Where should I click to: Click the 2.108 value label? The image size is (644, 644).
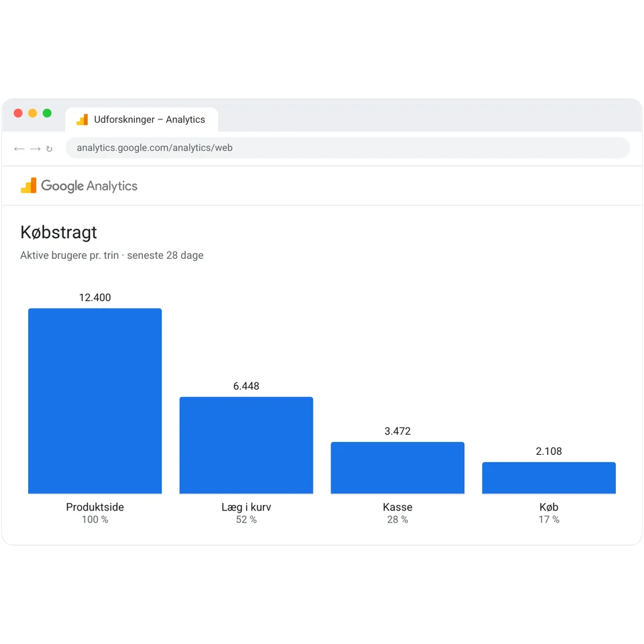click(x=549, y=451)
